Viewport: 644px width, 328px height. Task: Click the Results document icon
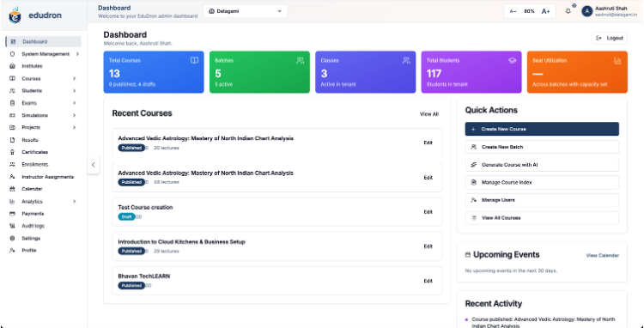(12, 140)
